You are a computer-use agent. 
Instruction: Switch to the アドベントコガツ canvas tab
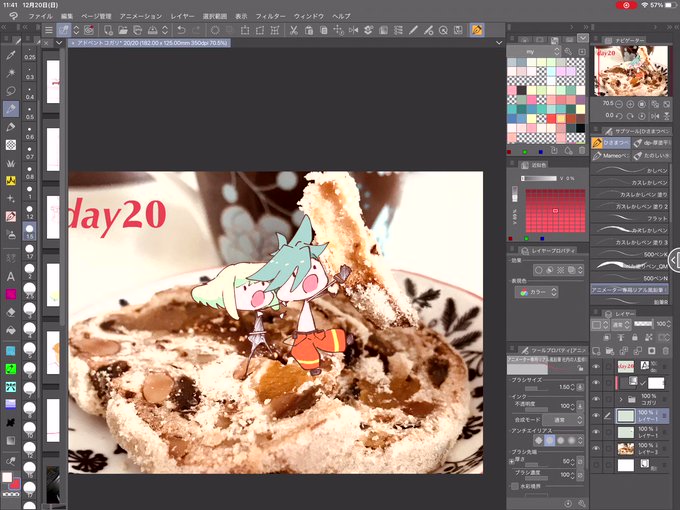150,43
